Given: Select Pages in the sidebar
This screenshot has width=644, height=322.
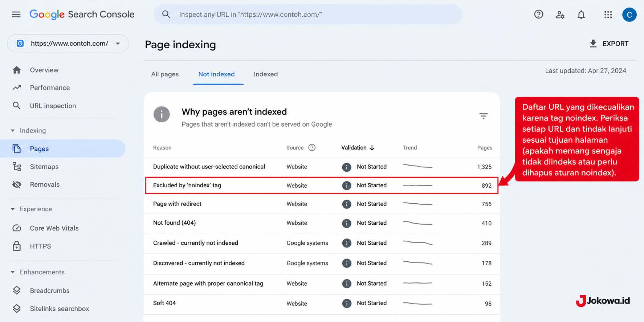Looking at the screenshot, I should tap(62, 148).
